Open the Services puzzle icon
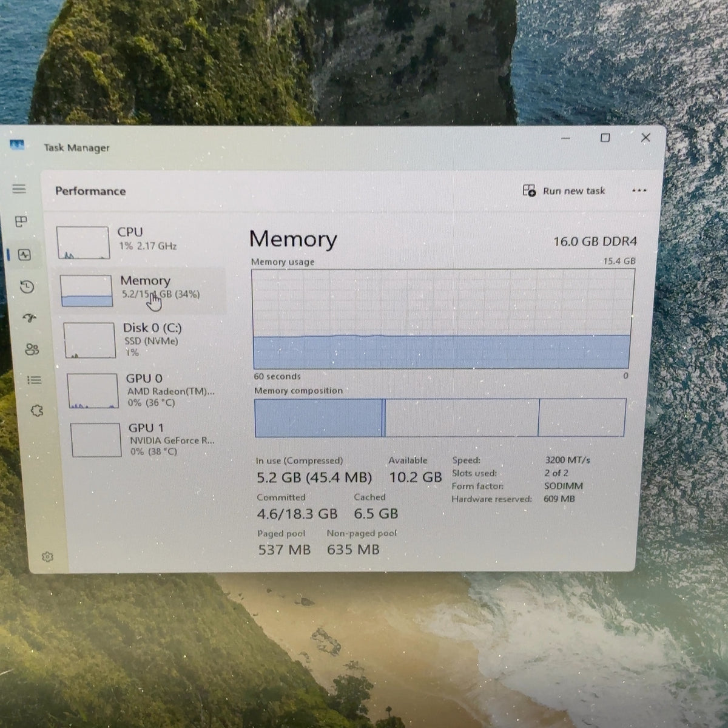Screen dimensions: 728x728 (x=37, y=411)
